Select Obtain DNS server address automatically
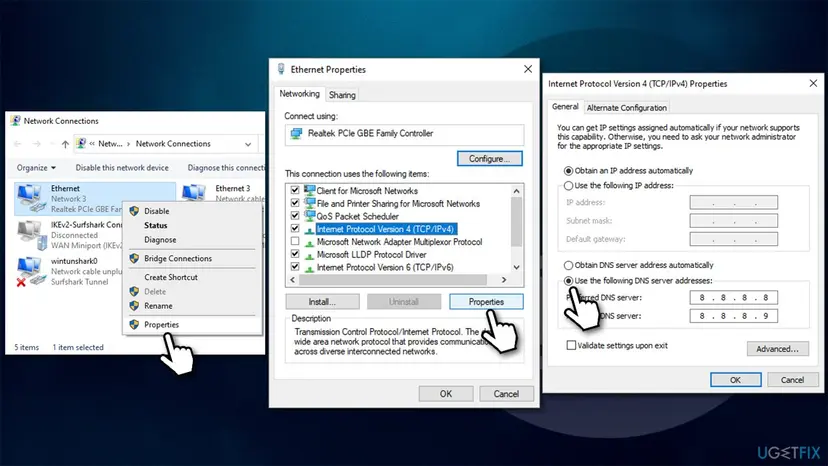The image size is (828, 466). coord(568,265)
